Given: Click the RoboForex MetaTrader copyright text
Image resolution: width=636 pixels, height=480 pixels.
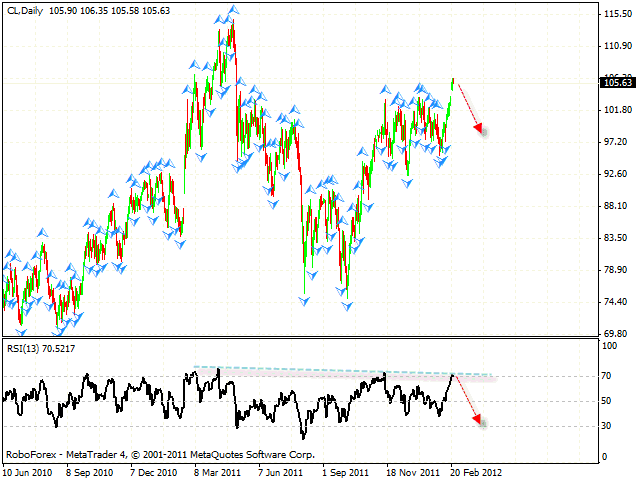Looking at the screenshot, I should pyautogui.click(x=161, y=454).
